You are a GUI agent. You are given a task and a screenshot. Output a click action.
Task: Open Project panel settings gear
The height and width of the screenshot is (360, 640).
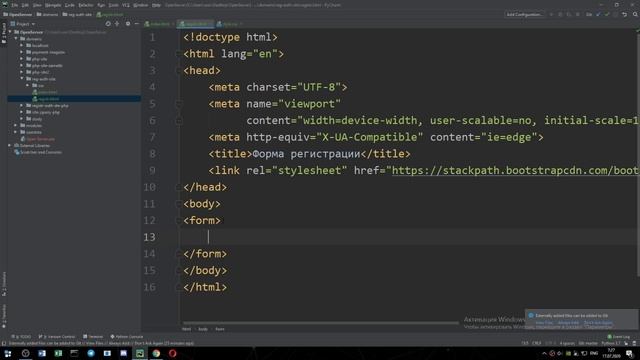[x=128, y=24]
